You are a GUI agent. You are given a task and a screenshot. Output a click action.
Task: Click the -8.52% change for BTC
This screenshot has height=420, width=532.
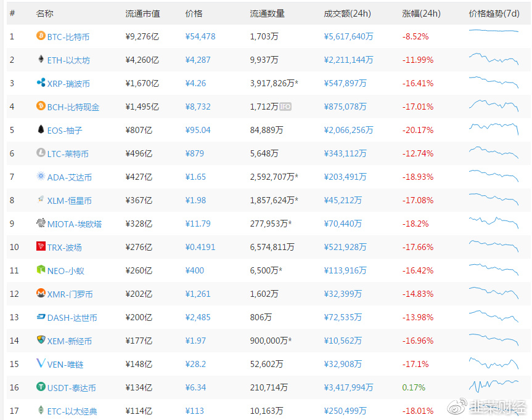415,36
